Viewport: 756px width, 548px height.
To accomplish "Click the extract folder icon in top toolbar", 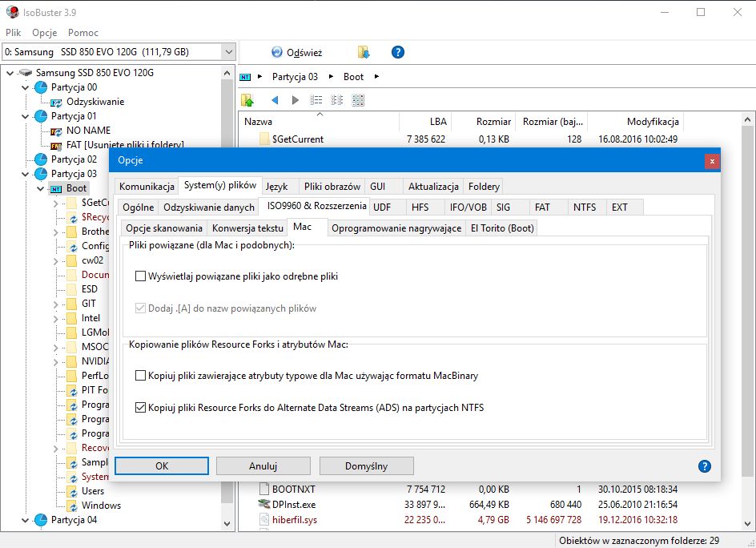I will coord(364,52).
